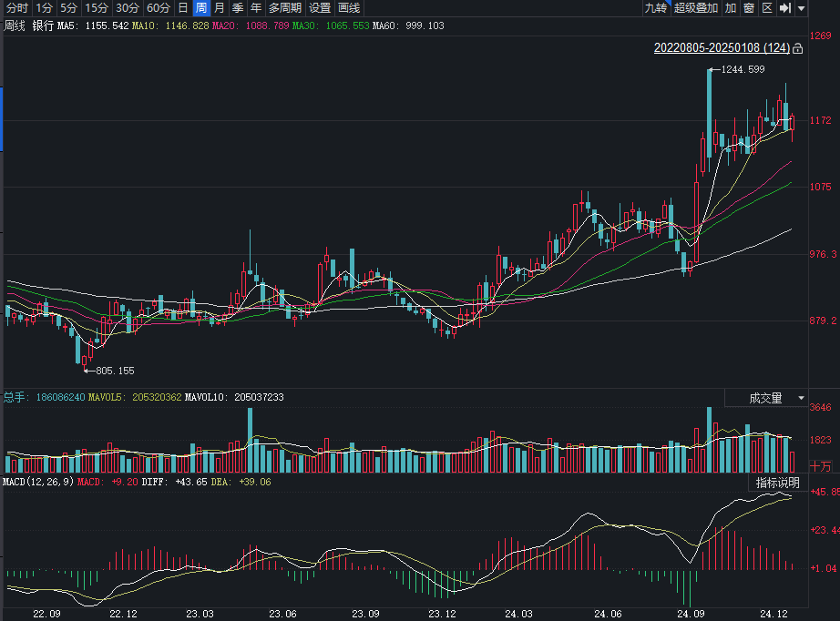
Task: Click the right-arrow panel collapse icon
Action: click(784, 8)
